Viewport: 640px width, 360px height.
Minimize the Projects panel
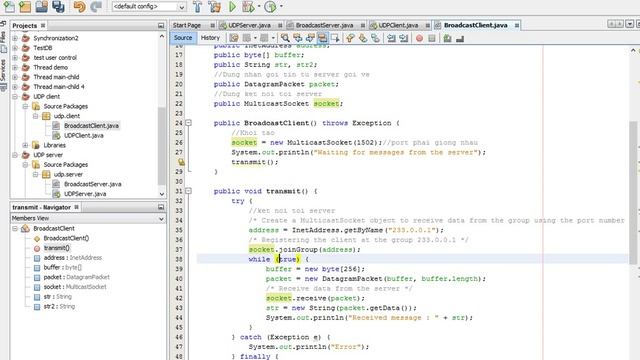coord(161,25)
